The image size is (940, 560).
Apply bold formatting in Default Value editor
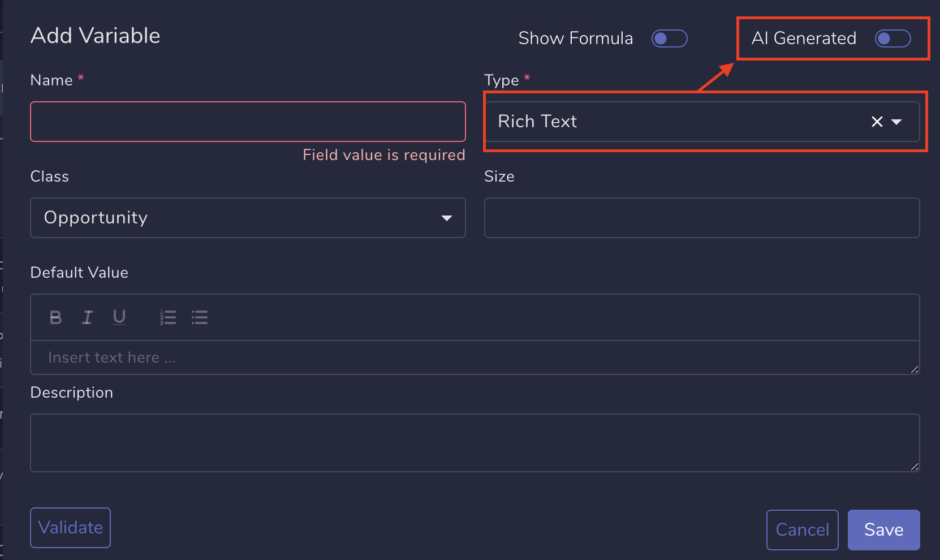click(x=55, y=317)
